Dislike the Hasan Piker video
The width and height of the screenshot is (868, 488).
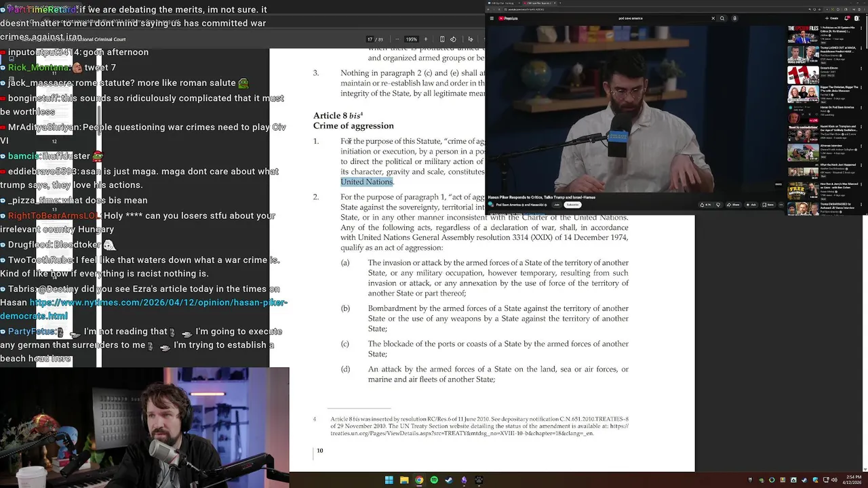click(x=718, y=205)
